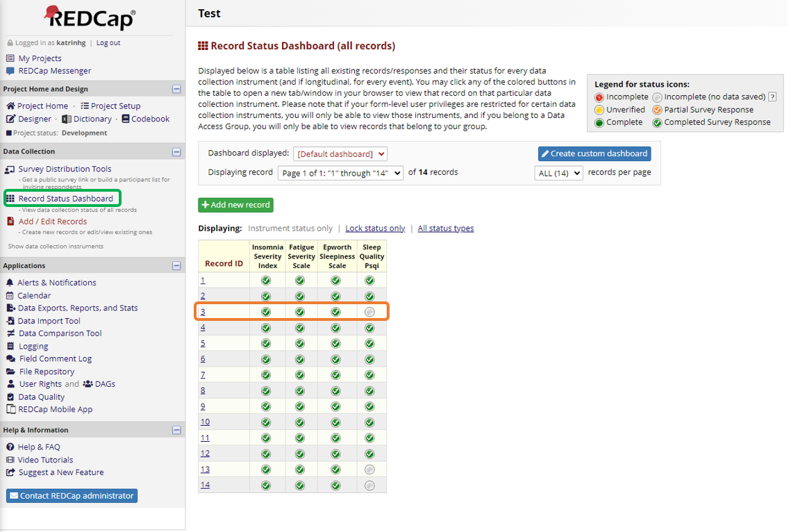Screen dimensions: 791x532
Task: Open the records per page dropdown
Action: point(558,173)
